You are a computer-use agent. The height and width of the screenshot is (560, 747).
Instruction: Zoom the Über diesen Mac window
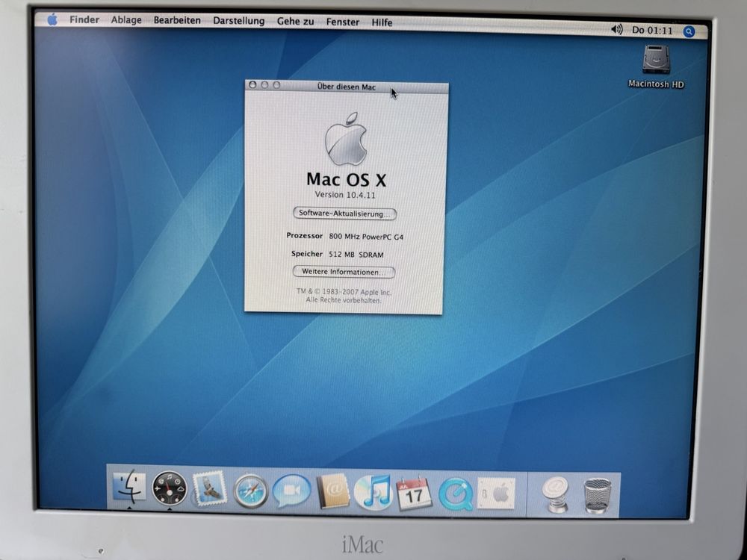pyautogui.click(x=276, y=85)
